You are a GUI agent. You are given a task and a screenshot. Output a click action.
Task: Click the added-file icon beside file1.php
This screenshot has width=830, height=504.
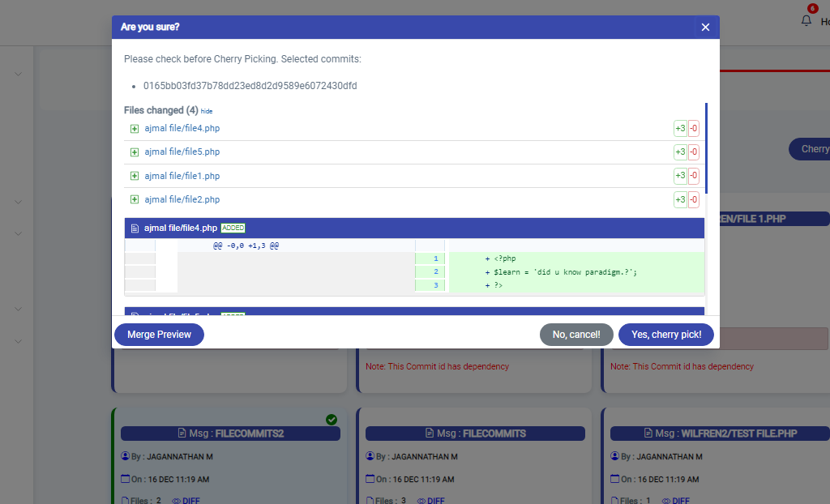pyautogui.click(x=135, y=176)
